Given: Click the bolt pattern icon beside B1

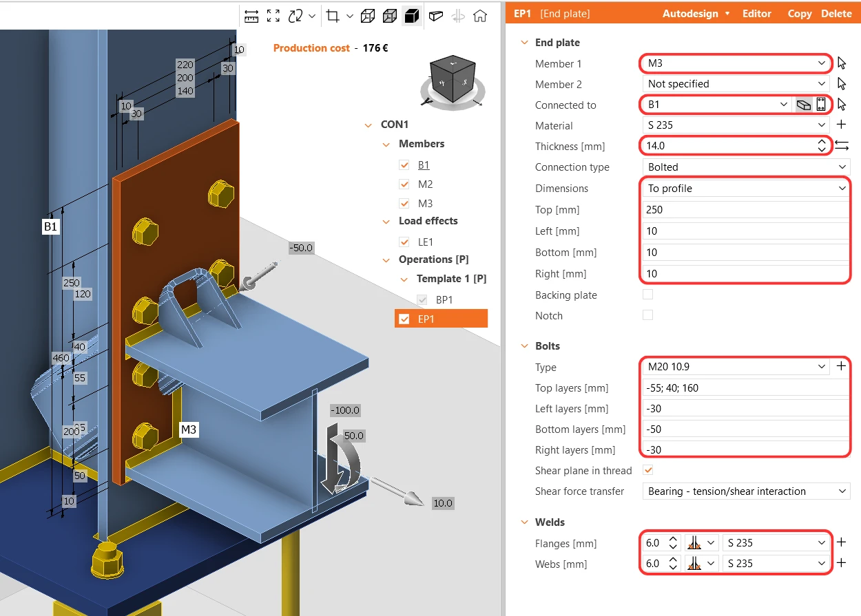Looking at the screenshot, I should click(820, 105).
